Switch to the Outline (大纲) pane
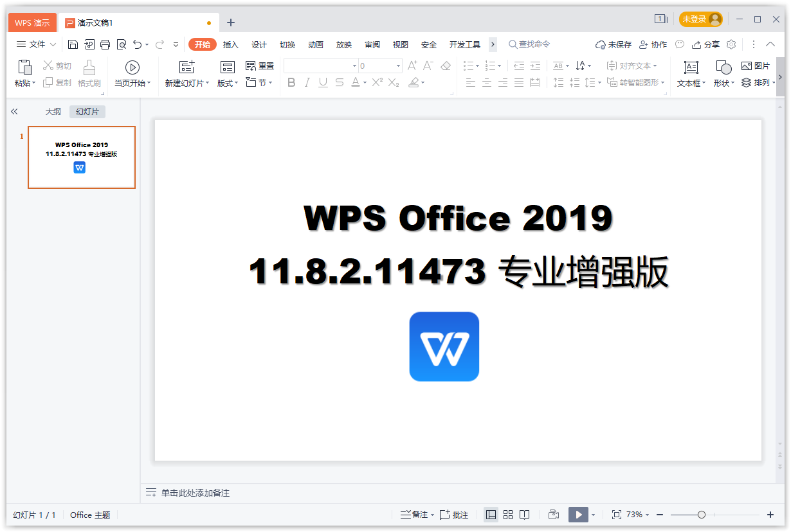The image size is (791, 532). [x=53, y=111]
